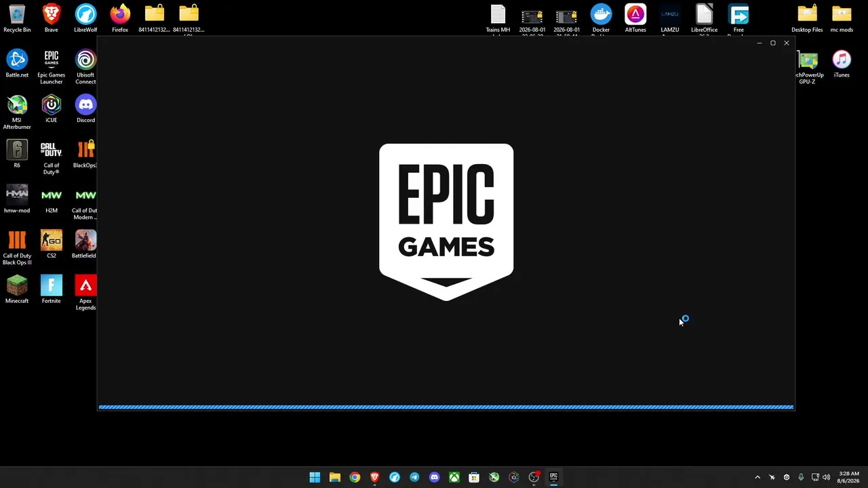Open the Xbox app in the taskbar
The height and width of the screenshot is (488, 868).
[x=454, y=477]
